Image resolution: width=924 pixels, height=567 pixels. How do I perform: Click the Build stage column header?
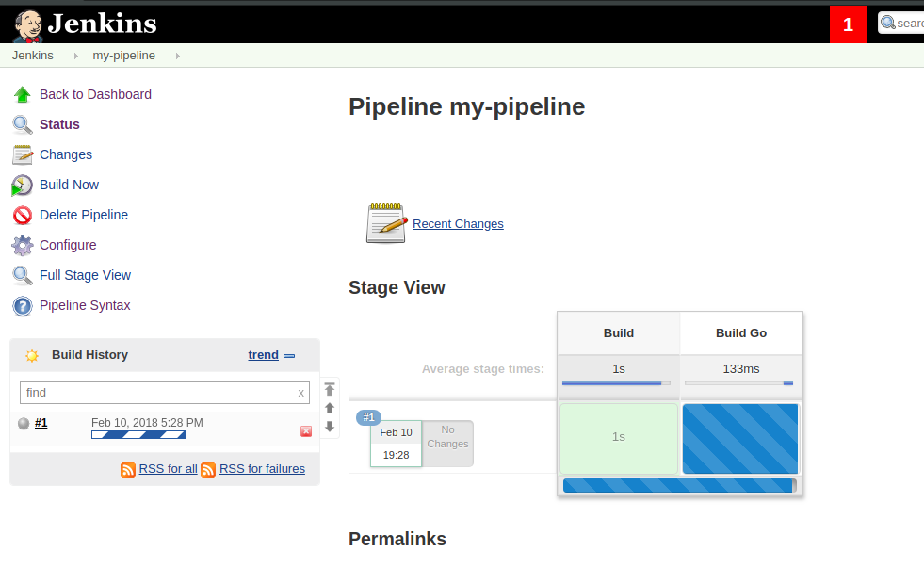pyautogui.click(x=619, y=333)
